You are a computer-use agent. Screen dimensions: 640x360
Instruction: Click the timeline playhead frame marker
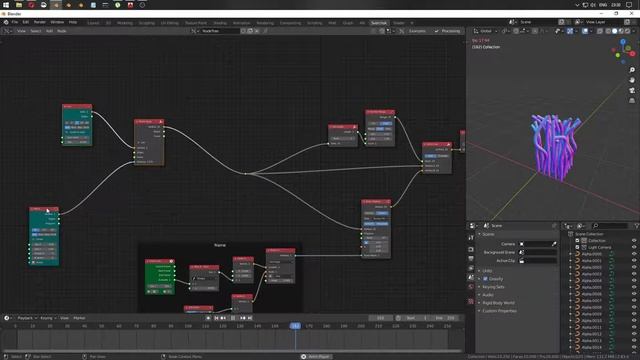295,326
